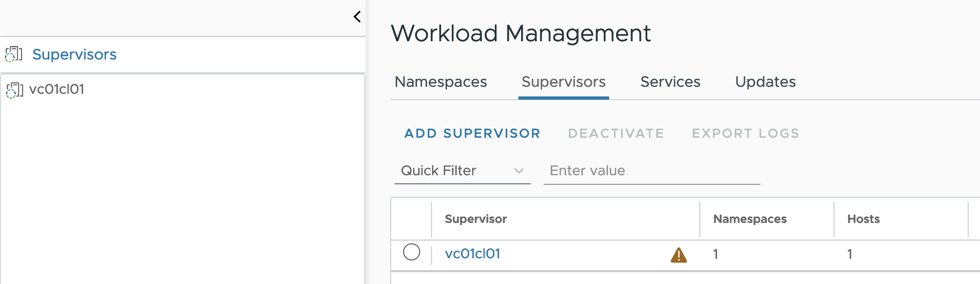This screenshot has width=980, height=284.
Task: Select the Supervisors tab
Action: click(x=564, y=82)
